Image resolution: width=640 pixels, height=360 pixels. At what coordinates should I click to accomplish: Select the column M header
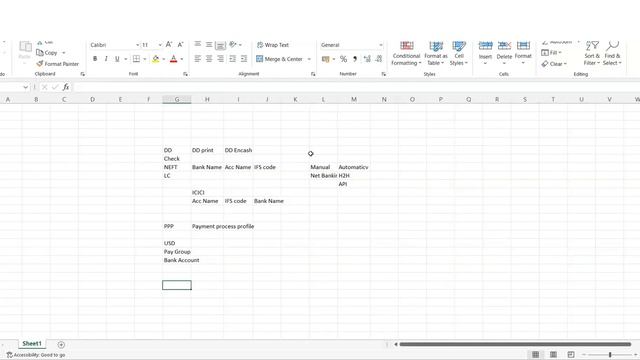coord(354,99)
